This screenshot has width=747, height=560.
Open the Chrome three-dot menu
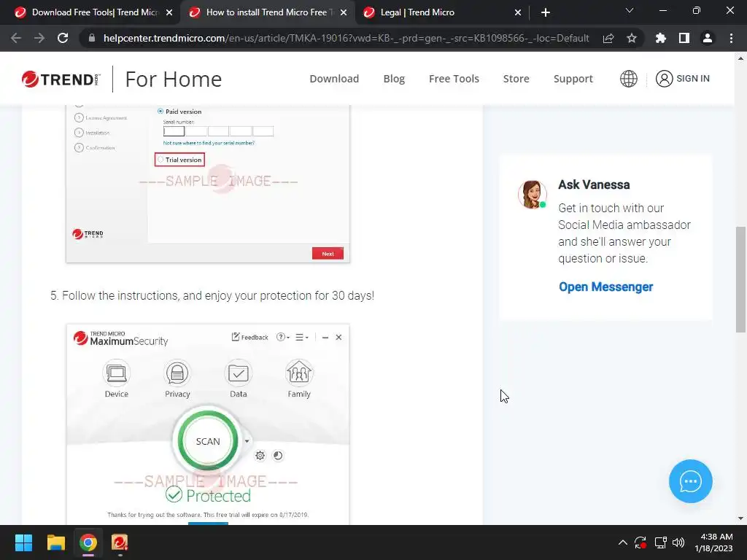click(731, 38)
